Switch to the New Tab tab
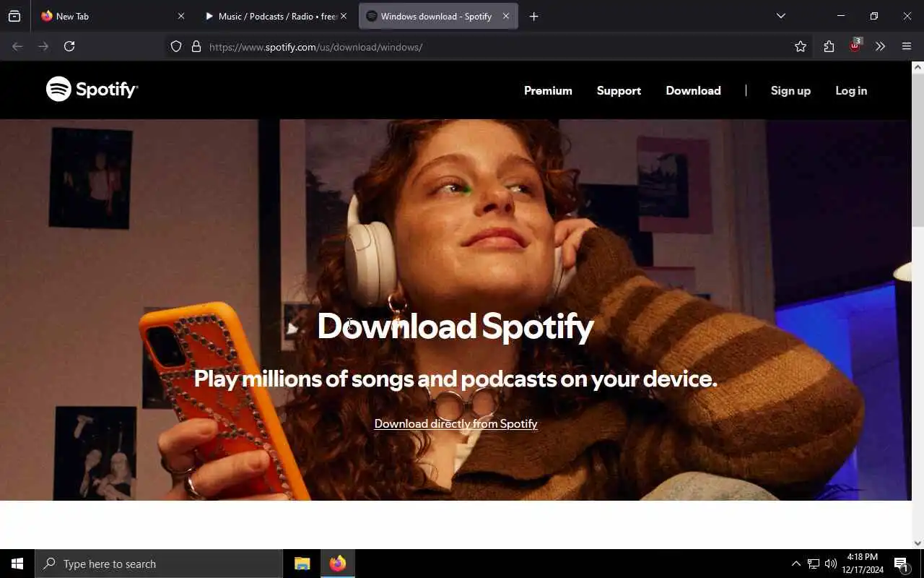The height and width of the screenshot is (578, 924). point(112,16)
